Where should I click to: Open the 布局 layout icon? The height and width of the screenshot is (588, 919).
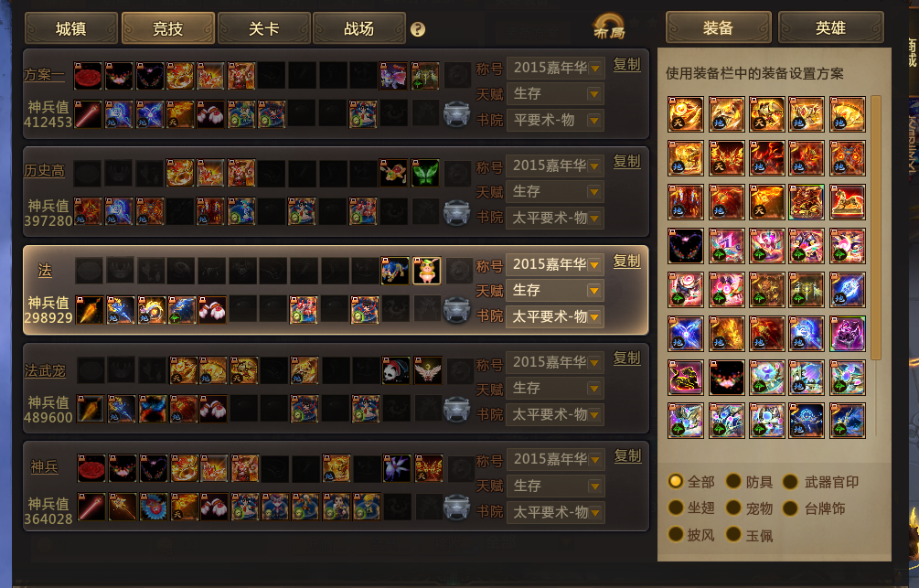click(609, 27)
